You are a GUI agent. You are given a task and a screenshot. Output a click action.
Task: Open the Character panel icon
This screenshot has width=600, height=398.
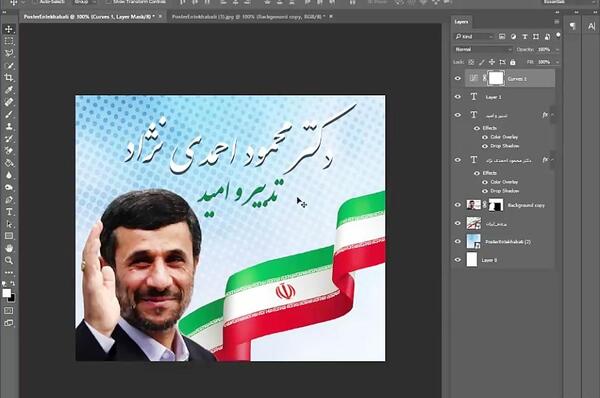point(591,26)
